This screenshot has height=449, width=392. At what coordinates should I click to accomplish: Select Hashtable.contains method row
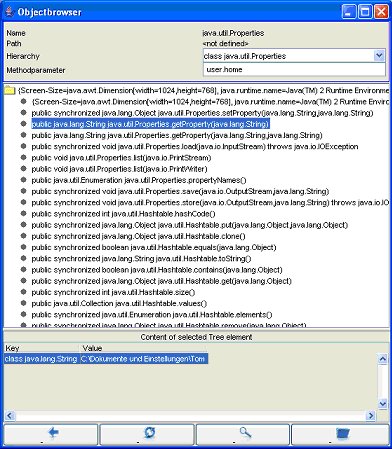click(157, 270)
